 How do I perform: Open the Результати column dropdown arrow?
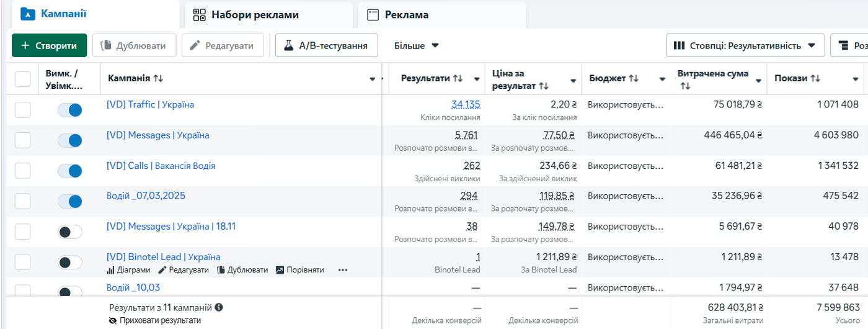coord(477,79)
